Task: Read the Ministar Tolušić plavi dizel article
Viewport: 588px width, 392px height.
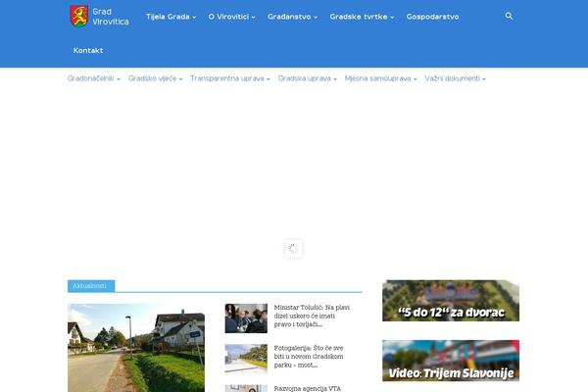Action: pyautogui.click(x=312, y=316)
